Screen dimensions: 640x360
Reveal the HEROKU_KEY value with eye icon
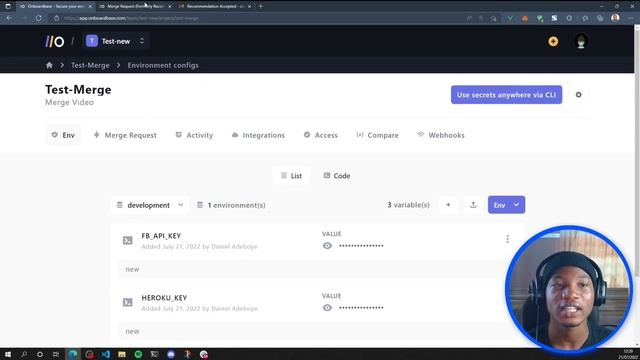pos(327,308)
